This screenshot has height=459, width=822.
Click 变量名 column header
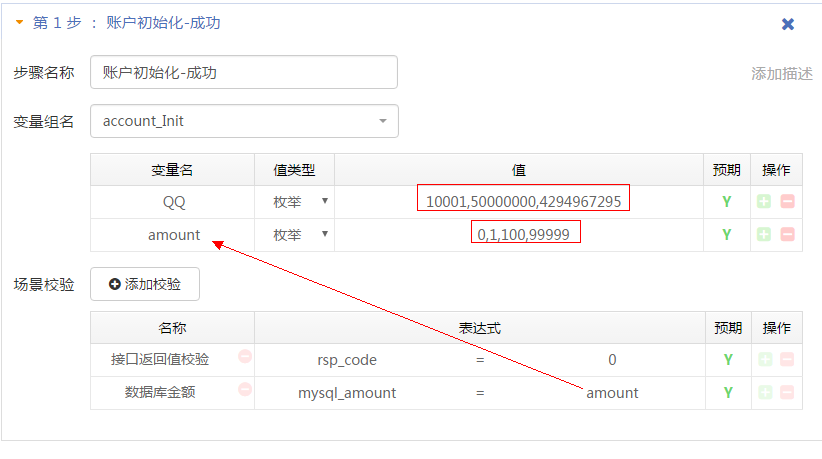pos(172,170)
